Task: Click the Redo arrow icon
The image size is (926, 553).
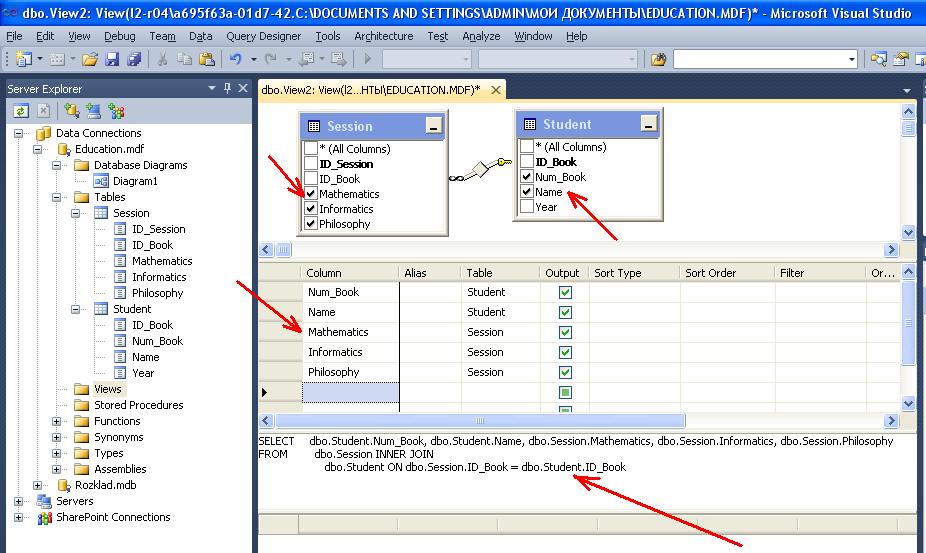Action: (270, 59)
